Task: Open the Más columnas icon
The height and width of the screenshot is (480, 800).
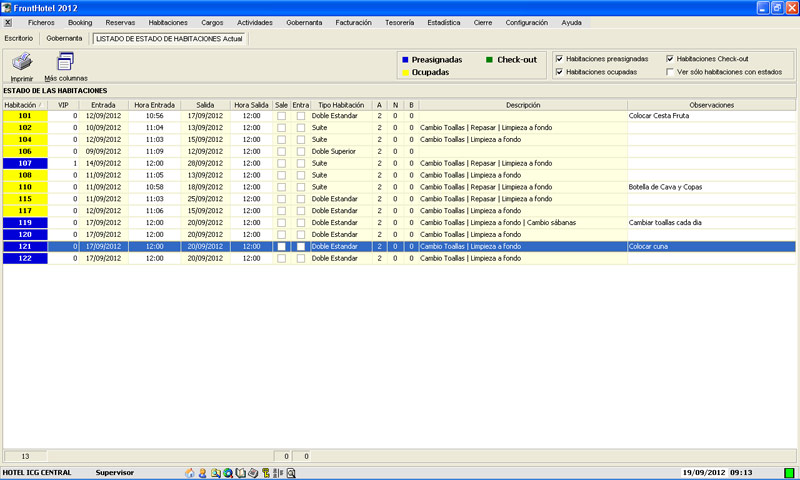Action: (x=66, y=62)
